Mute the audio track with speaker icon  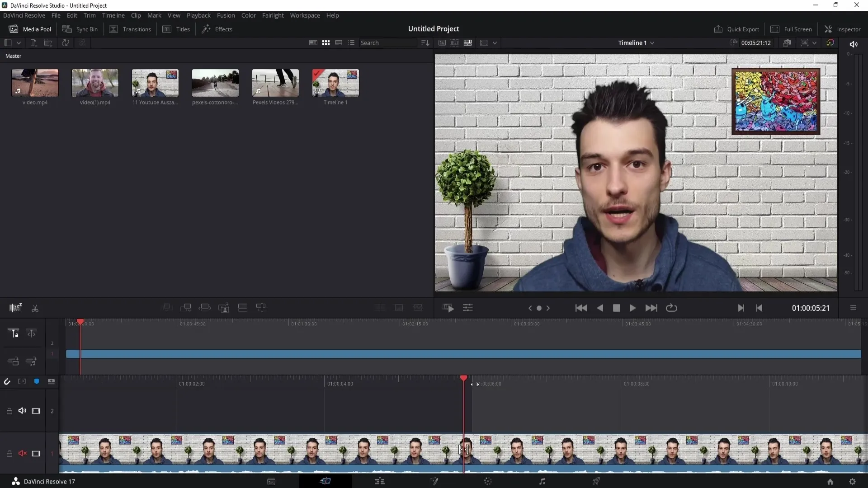(x=22, y=411)
